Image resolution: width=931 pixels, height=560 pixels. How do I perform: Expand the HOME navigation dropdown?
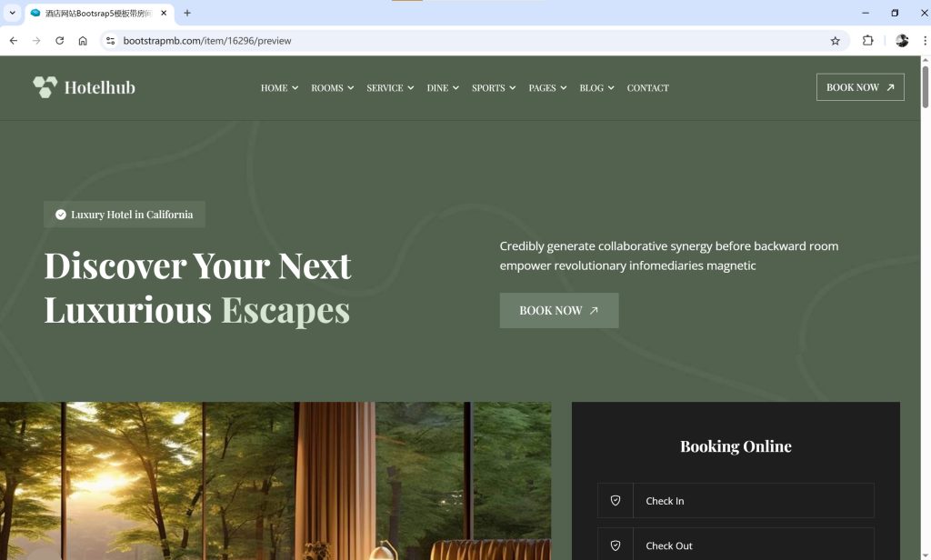click(x=279, y=88)
